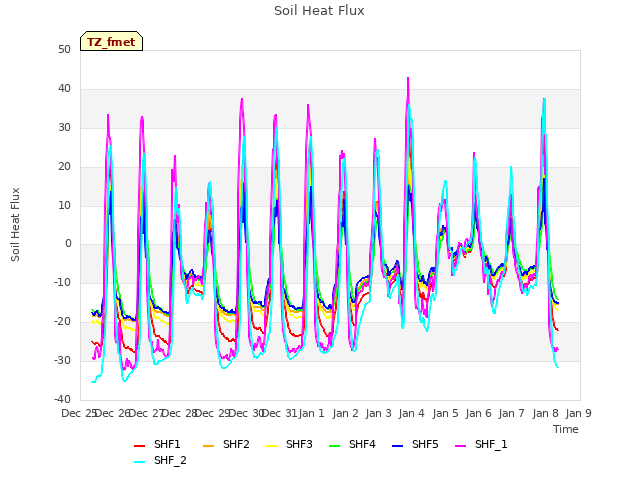Click the Jan 8 x-axis tick label
This screenshot has height=480, width=640.
point(546,413)
